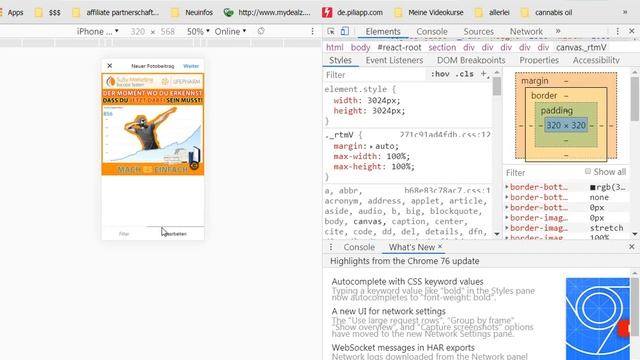Viewport: 640px width, 360px height.
Task: Tap the Bearbeiten tab in the app
Action: (175, 234)
